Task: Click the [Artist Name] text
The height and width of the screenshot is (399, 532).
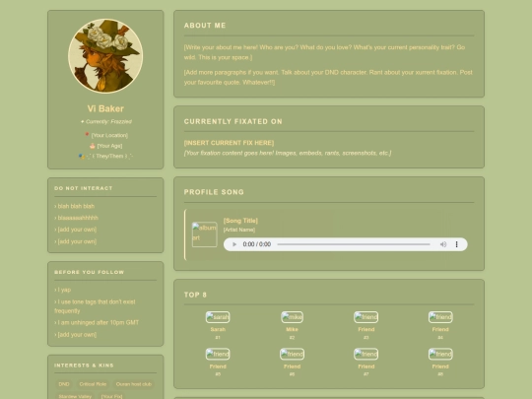Action: (x=239, y=230)
